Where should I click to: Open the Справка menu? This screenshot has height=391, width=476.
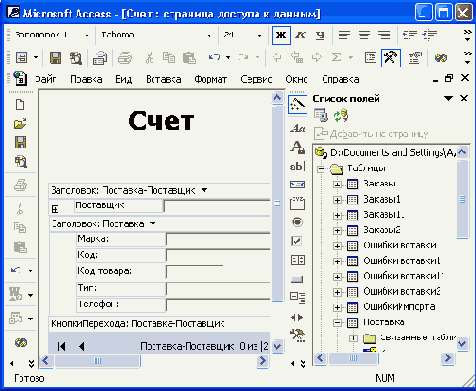pyautogui.click(x=341, y=79)
